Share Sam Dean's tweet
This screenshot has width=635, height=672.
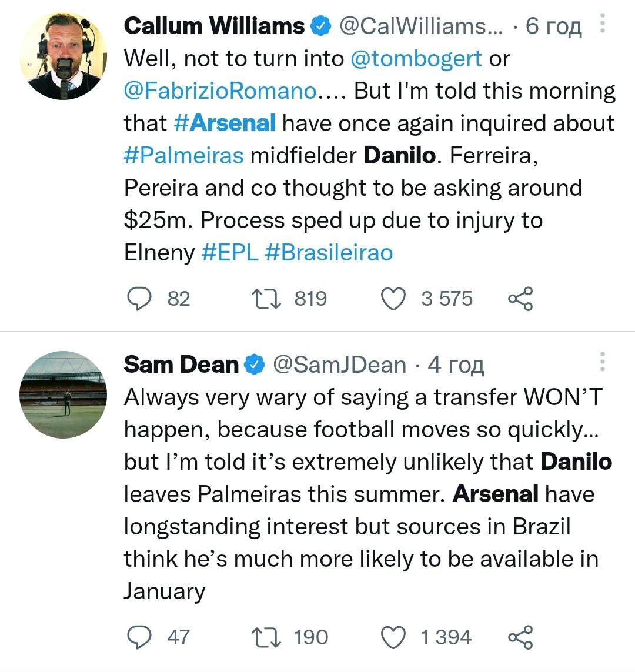[x=520, y=637]
